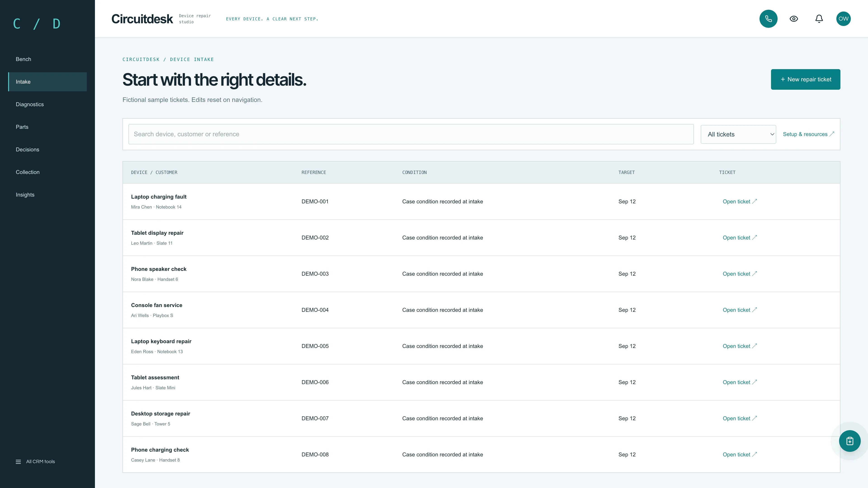This screenshot has height=488, width=868.
Task: Open ticket for DEMO-004
Action: [740, 310]
